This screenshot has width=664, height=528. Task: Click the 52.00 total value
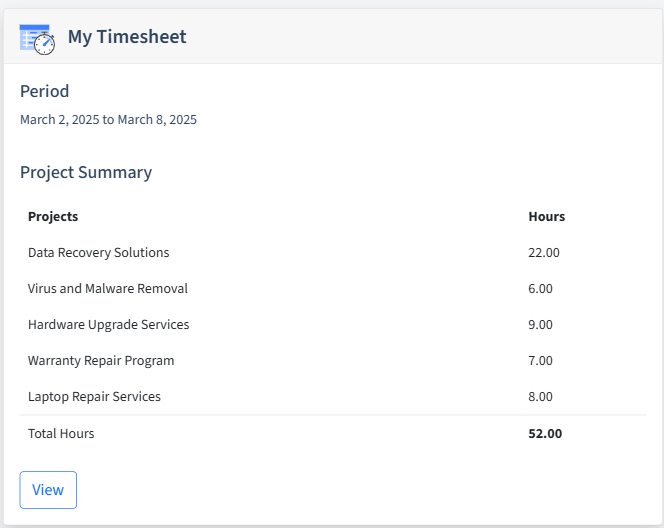click(545, 434)
